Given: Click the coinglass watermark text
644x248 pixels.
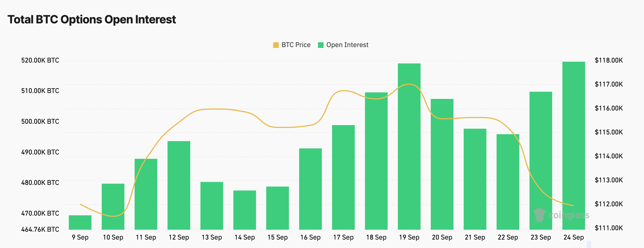Looking at the screenshot, I should pos(569,215).
